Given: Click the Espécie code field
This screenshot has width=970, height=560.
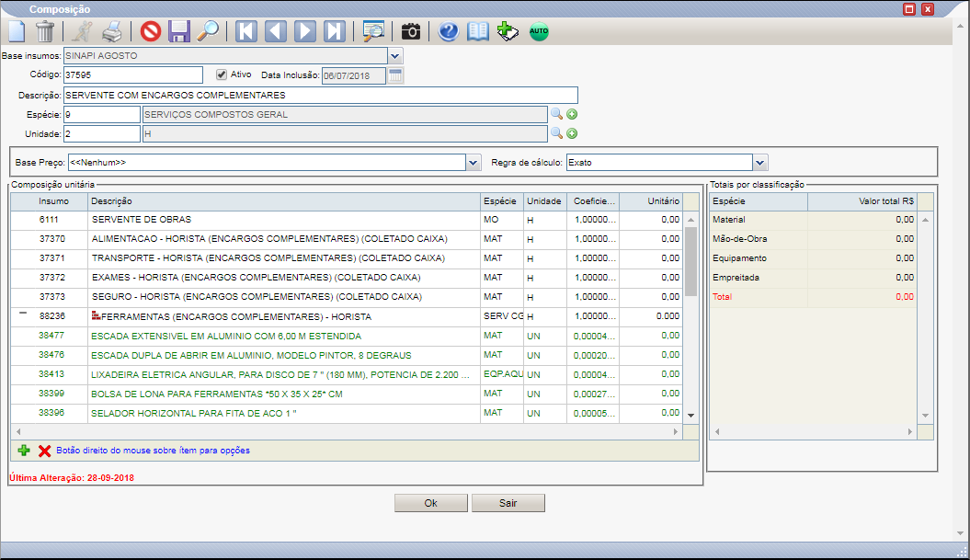Looking at the screenshot, I should pyautogui.click(x=102, y=114).
